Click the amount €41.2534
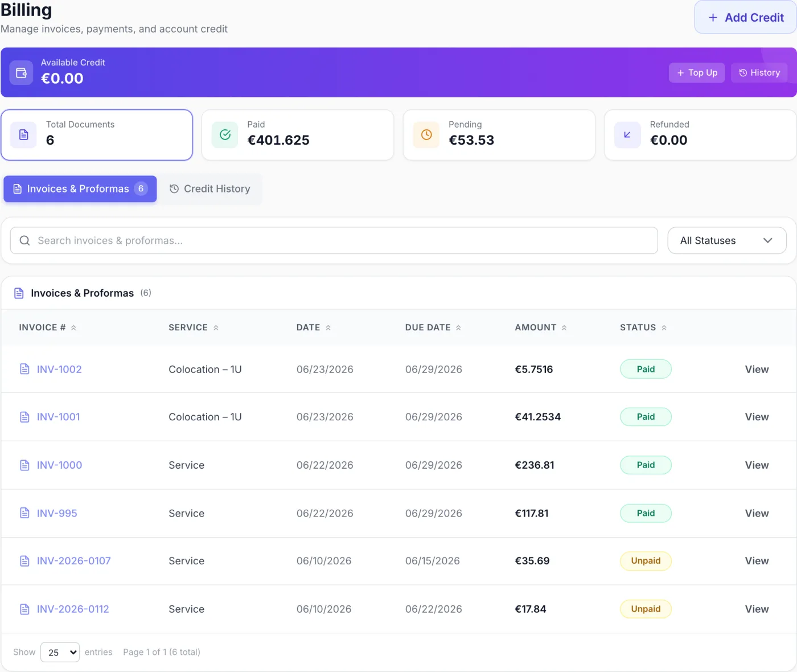Image resolution: width=797 pixels, height=672 pixels. [538, 417]
